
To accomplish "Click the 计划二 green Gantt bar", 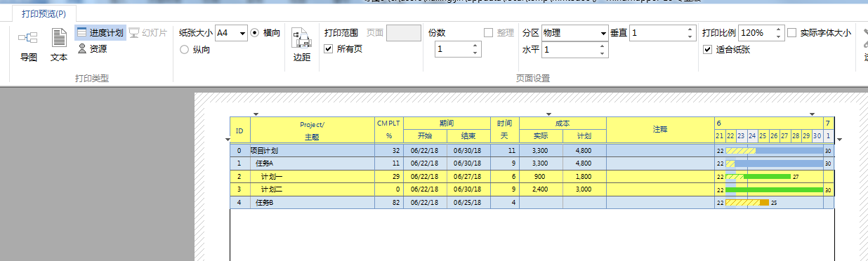I will 774,189.
